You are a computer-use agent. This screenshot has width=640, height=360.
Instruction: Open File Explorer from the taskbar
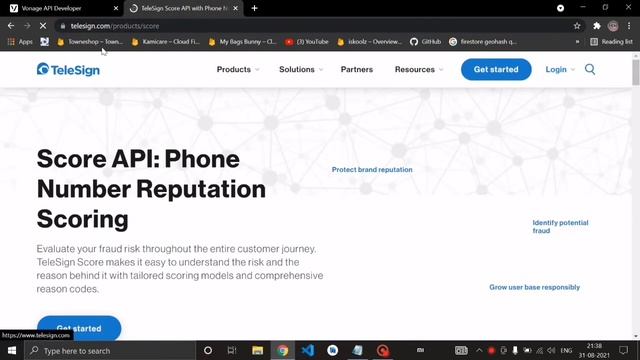257,351
